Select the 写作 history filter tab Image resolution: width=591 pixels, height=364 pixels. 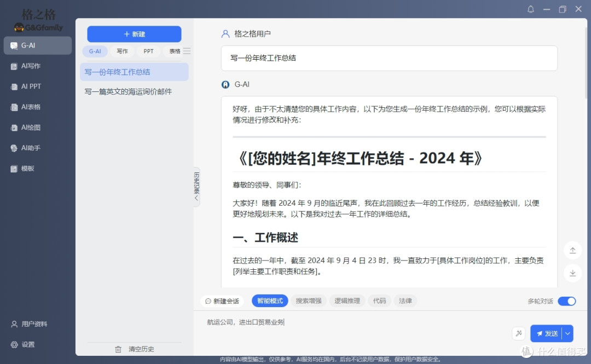122,51
